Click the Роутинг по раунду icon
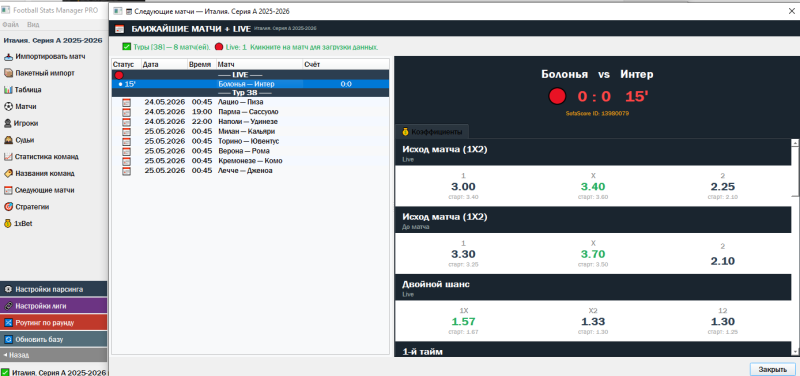Image resolution: width=800 pixels, height=376 pixels. [8, 322]
